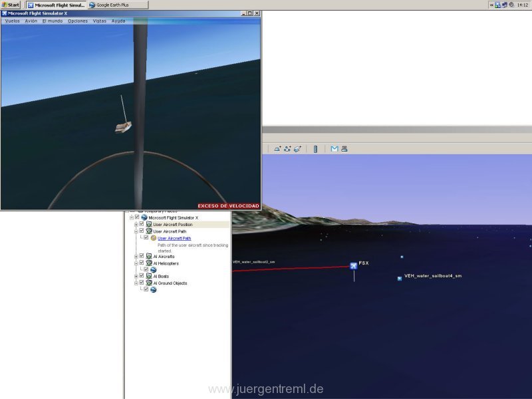Open the Opciones menu
Screen dimensions: 532x399
point(78,21)
